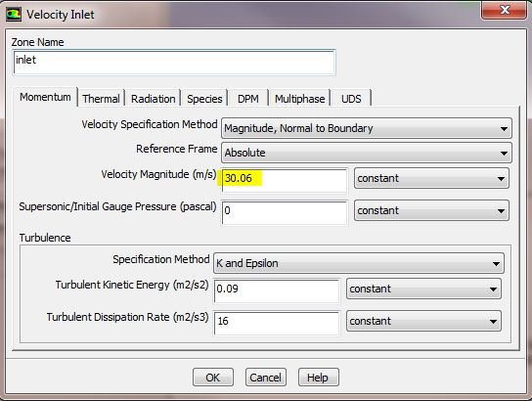This screenshot has width=532, height=401.
Task: Expand Turbulent Dissipation Rate constant dropdown
Action: pos(423,321)
